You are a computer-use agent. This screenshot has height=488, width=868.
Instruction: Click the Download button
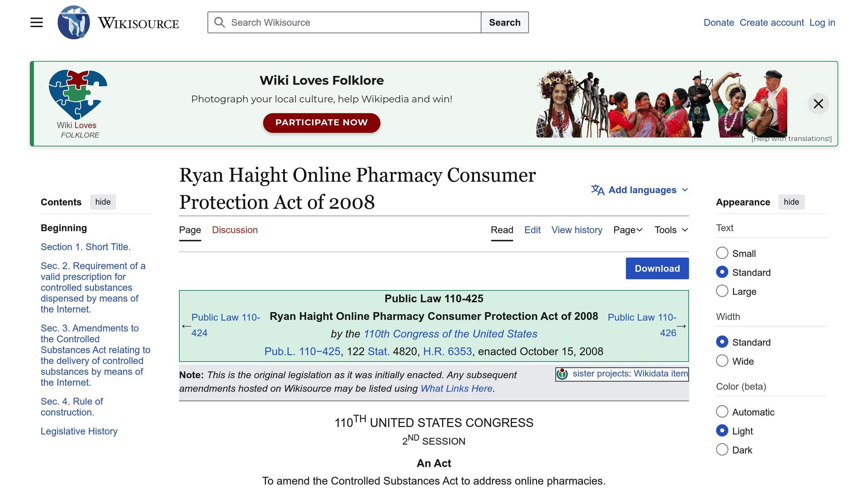pos(657,269)
